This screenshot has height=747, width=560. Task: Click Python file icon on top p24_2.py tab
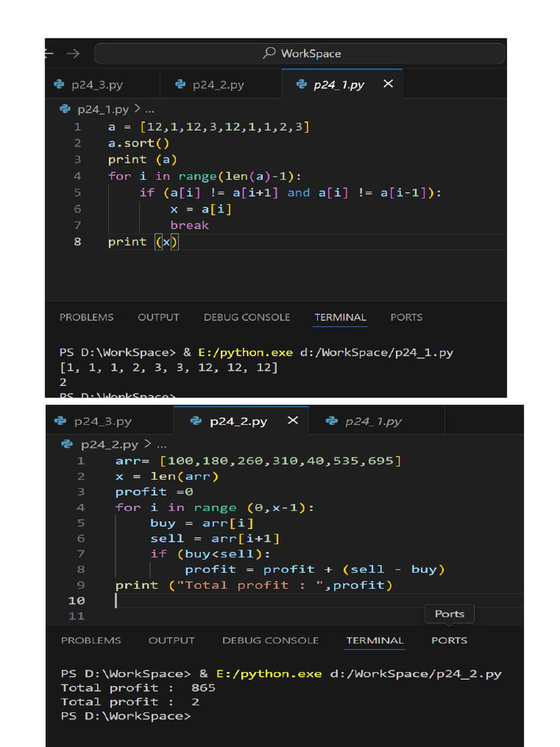point(181,85)
